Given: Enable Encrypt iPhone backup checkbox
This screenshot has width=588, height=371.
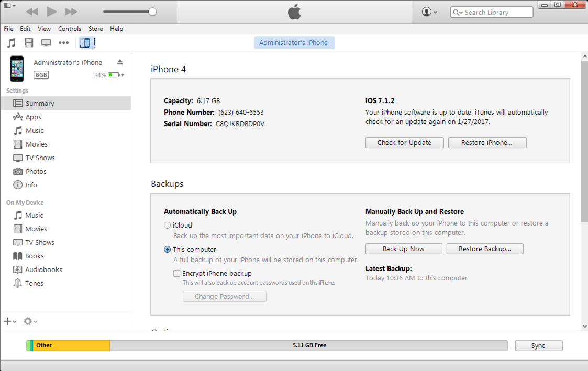Looking at the screenshot, I should [x=176, y=273].
